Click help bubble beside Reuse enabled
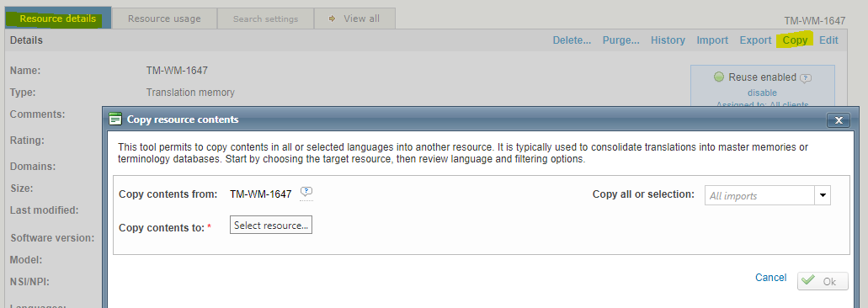Image resolution: width=868 pixels, height=308 pixels. tap(806, 78)
